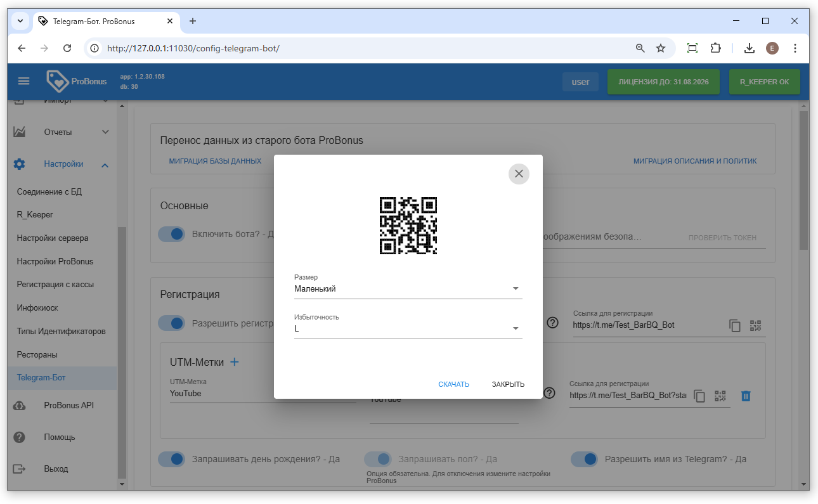Click МИГРАЦИЯ ОПИСАНИЯ И ПОЛИТИК link

point(695,161)
